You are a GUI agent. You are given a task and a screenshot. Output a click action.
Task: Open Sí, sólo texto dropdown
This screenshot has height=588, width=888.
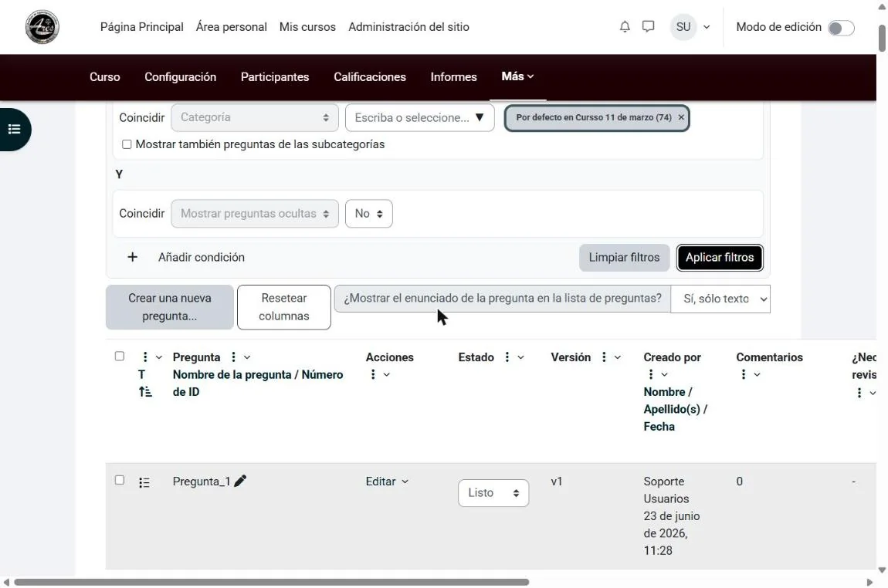click(x=720, y=299)
